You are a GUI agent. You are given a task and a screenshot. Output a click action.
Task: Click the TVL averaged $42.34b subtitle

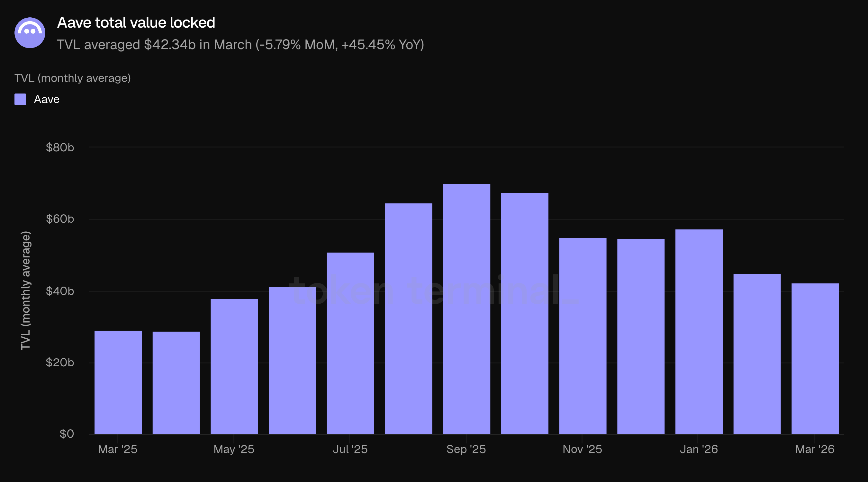coord(240,44)
